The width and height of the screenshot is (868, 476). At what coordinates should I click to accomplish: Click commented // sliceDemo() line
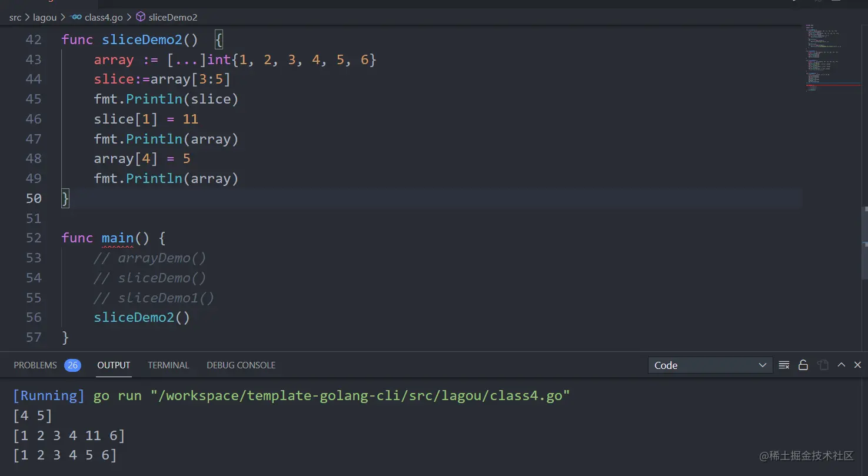click(x=150, y=278)
